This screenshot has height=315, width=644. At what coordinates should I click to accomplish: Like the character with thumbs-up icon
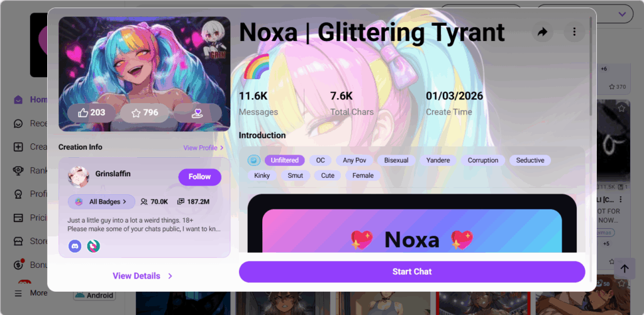coord(92,113)
